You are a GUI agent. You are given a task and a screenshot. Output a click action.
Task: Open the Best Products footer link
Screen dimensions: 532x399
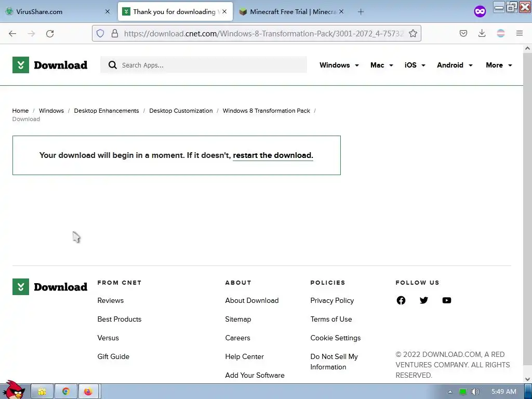[x=119, y=319]
